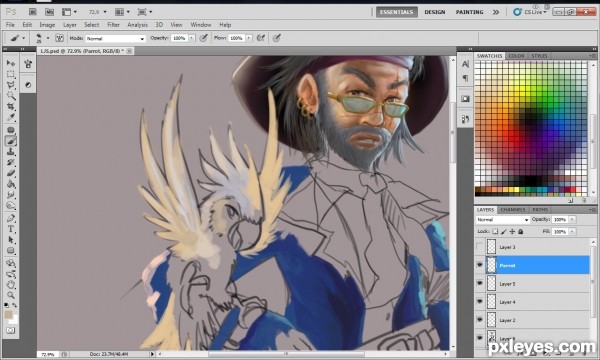Open the half-circle Adjustments panel icon
This screenshot has height=360, width=600.
pyautogui.click(x=28, y=85)
